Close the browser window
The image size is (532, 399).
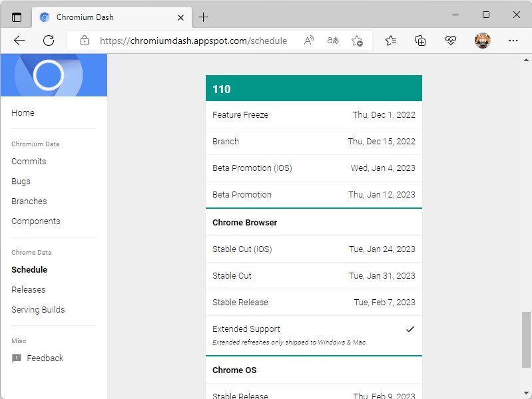click(517, 15)
